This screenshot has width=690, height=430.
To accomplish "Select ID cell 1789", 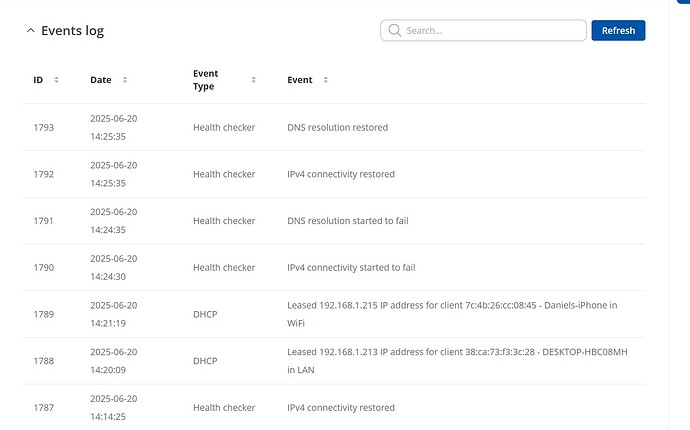I will pyautogui.click(x=44, y=314).
